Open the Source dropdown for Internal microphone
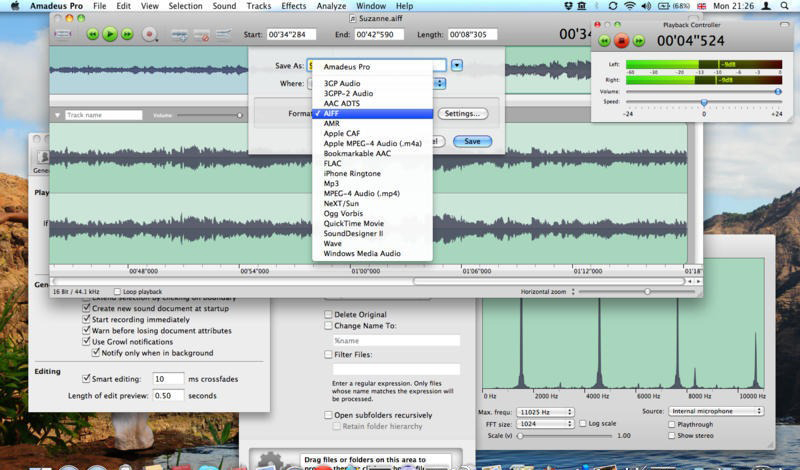 click(715, 411)
